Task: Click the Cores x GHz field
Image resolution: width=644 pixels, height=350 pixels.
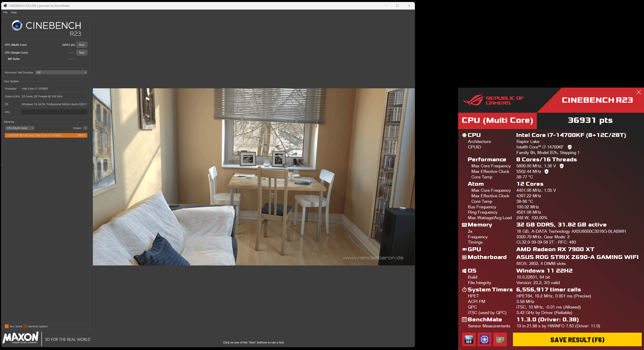Action: [x=54, y=96]
